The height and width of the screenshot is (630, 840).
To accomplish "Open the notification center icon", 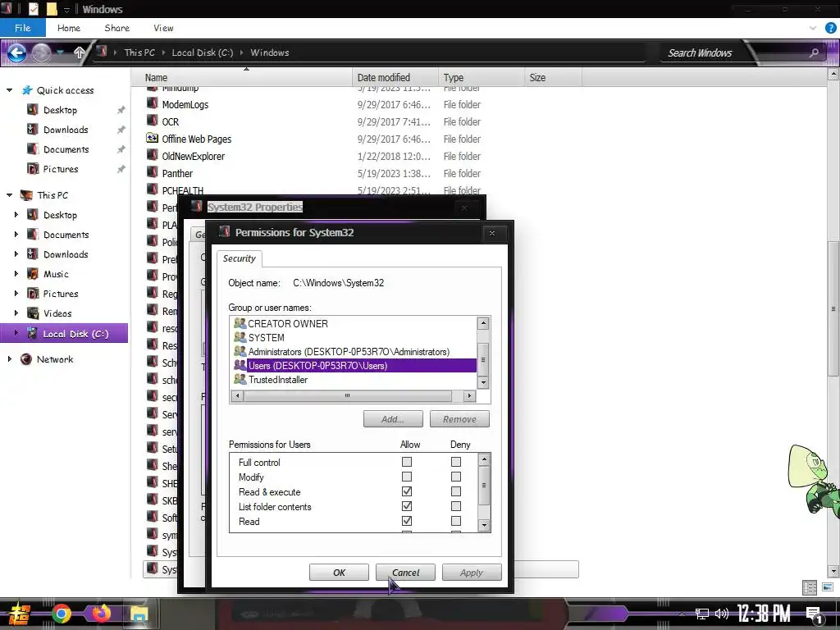I will click(x=815, y=615).
